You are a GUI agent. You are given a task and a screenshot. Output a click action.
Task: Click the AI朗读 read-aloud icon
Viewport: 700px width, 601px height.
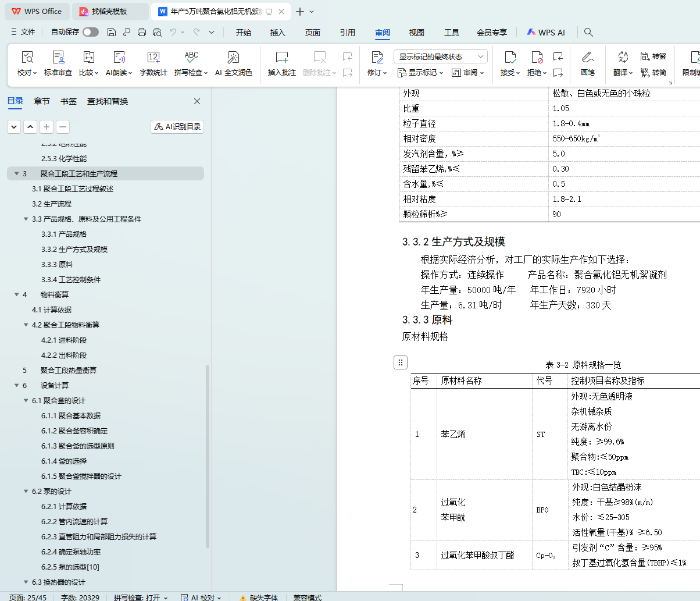[x=119, y=58]
